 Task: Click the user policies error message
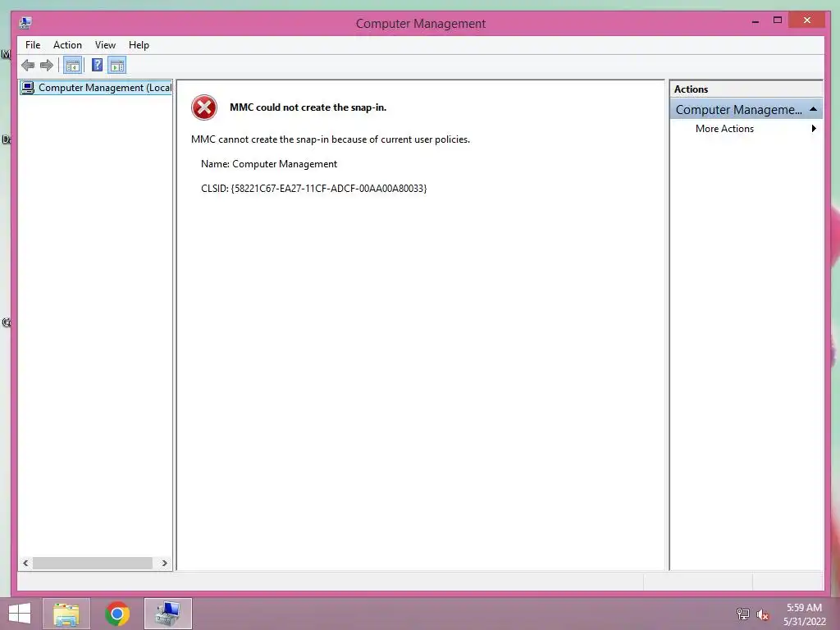(331, 139)
